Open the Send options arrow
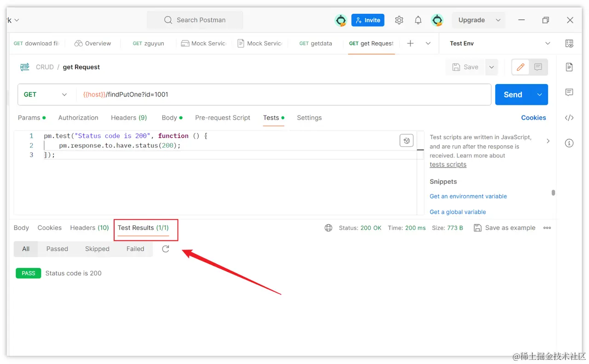This screenshot has height=364, width=589. click(x=539, y=95)
